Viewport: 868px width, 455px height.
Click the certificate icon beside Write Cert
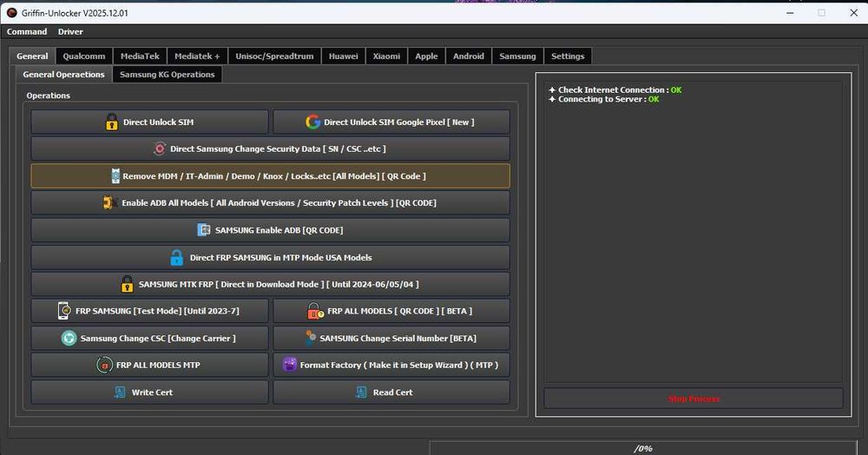[120, 392]
